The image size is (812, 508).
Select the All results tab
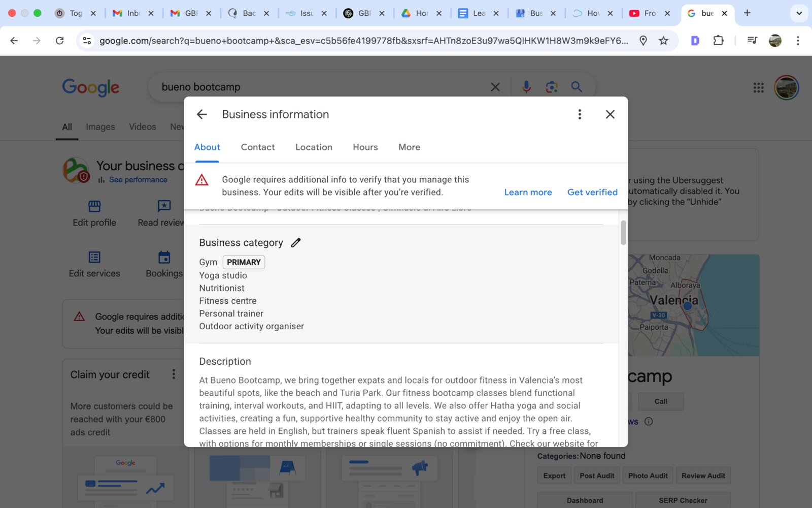(67, 127)
